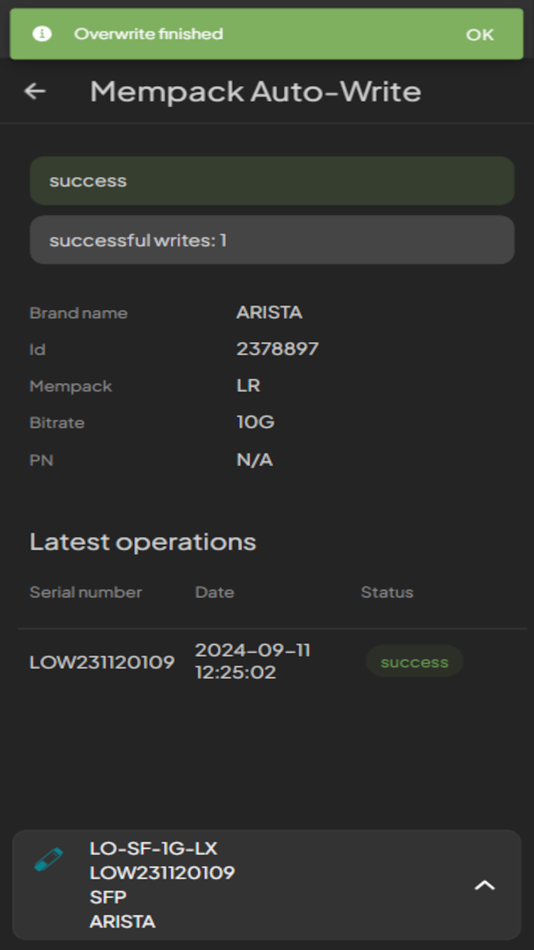Click the Mempack value 'LR'
The width and height of the screenshot is (534, 950).
[x=249, y=385]
